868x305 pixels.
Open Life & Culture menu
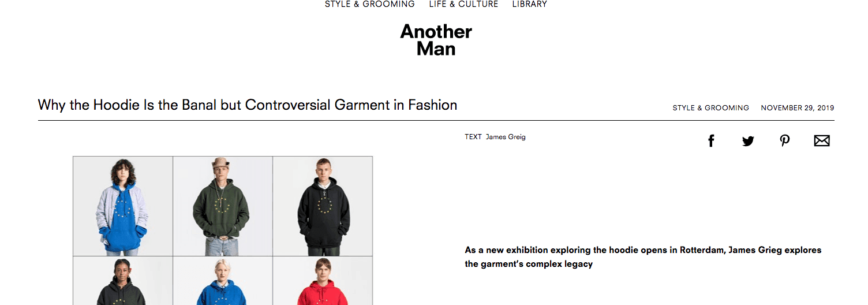pyautogui.click(x=463, y=4)
